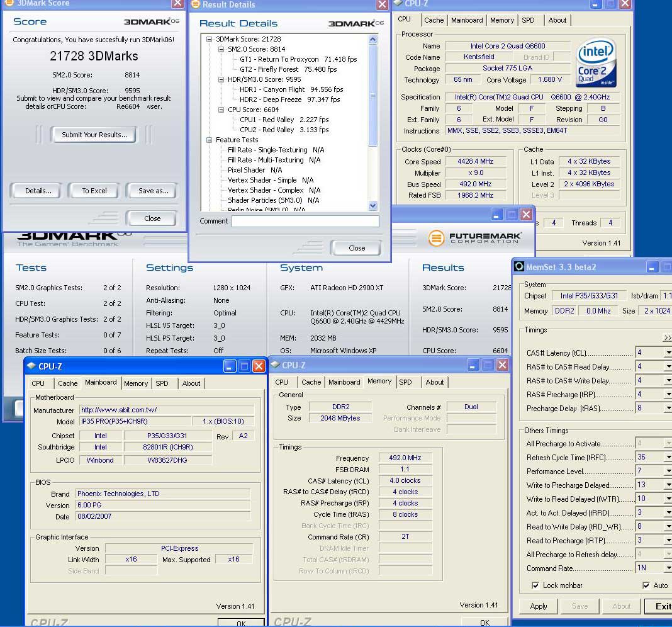Image resolution: width=672 pixels, height=627 pixels.
Task: Click the BIOS Date value 08/02/2007
Action: click(163, 516)
